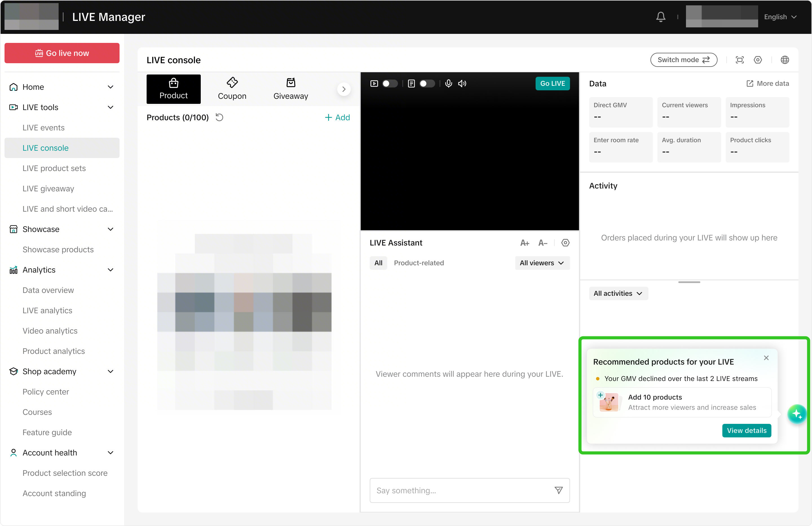812x526 pixels.
Task: Click the Go live now button
Action: coord(62,53)
